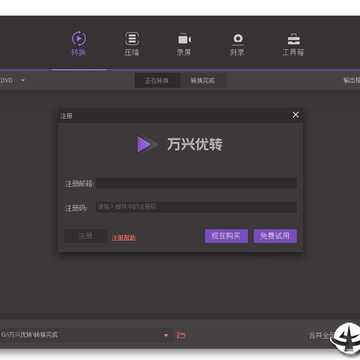
Task: Click the 现在购买 button
Action: click(x=226, y=236)
